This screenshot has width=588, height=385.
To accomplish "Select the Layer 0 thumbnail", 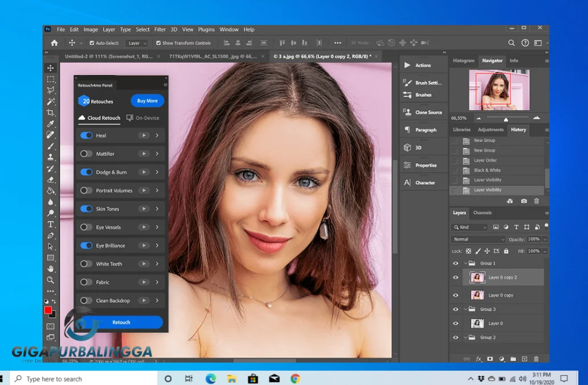I will click(477, 323).
